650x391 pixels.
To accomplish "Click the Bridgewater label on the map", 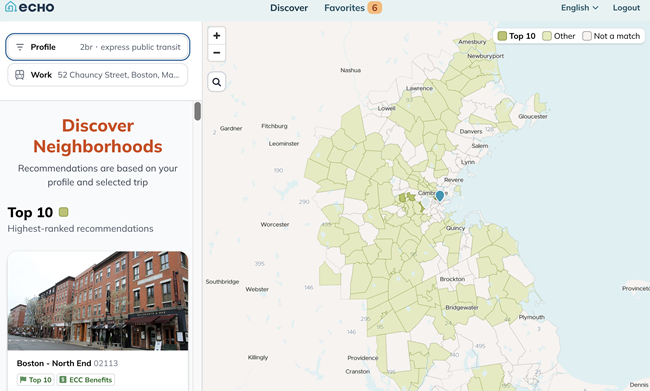I will click(462, 308).
